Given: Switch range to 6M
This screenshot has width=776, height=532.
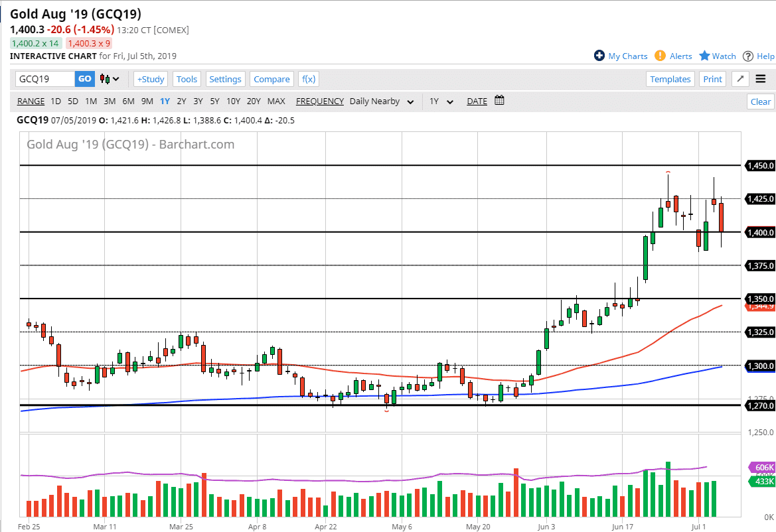Looking at the screenshot, I should coord(128,101).
